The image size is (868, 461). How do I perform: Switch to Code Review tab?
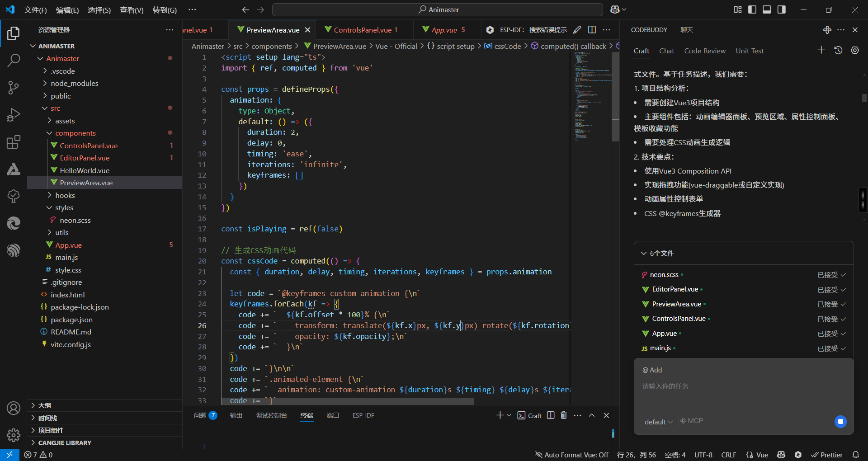pos(705,51)
